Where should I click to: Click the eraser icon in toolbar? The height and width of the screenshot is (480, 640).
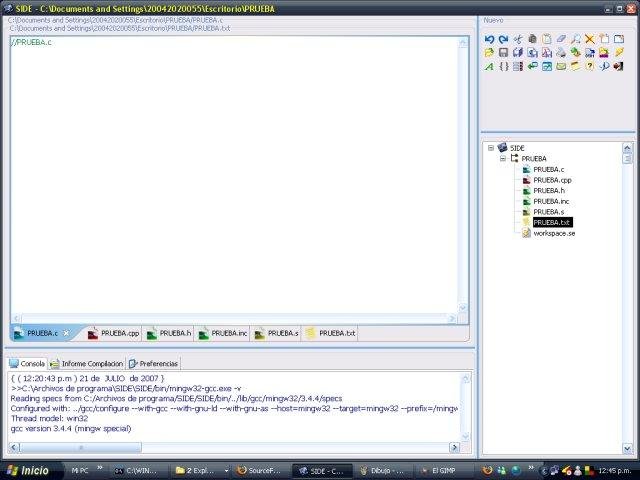click(x=561, y=39)
